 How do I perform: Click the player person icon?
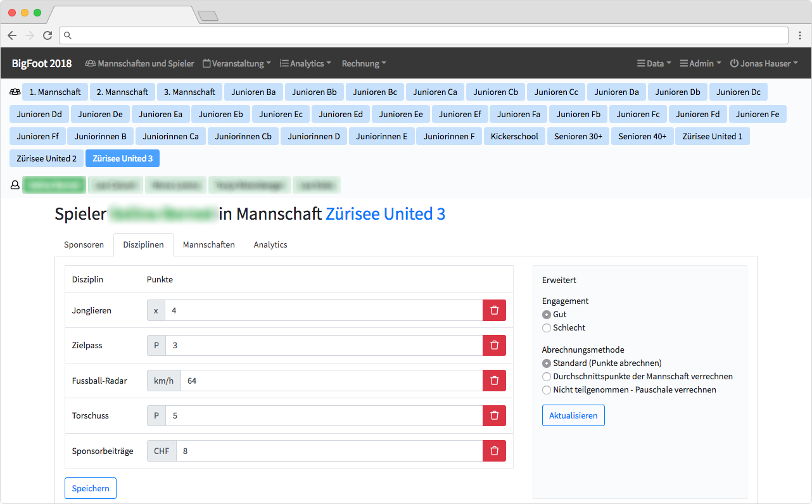coord(15,185)
